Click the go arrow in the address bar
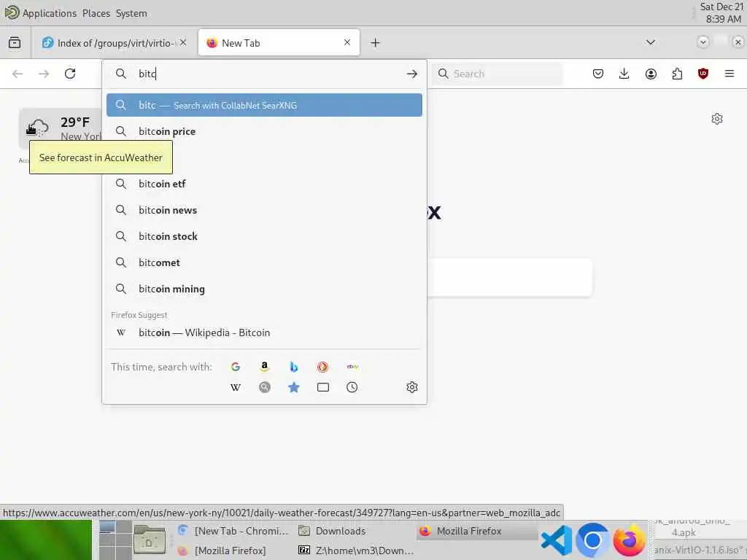This screenshot has height=560, width=747. (412, 74)
